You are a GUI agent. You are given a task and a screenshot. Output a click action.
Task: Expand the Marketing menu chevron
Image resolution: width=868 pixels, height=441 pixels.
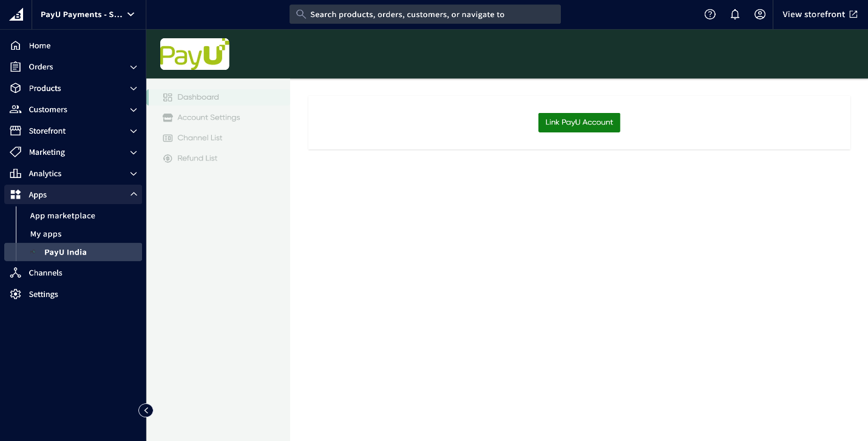[x=134, y=152]
